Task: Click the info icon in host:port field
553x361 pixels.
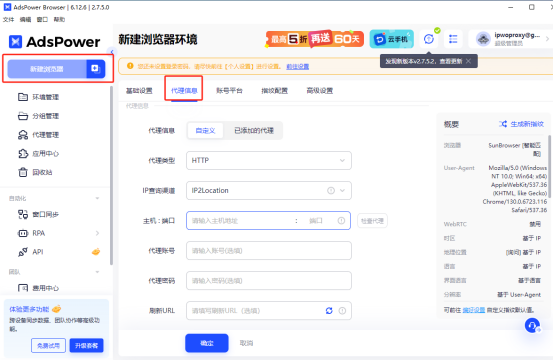Action: (341, 221)
